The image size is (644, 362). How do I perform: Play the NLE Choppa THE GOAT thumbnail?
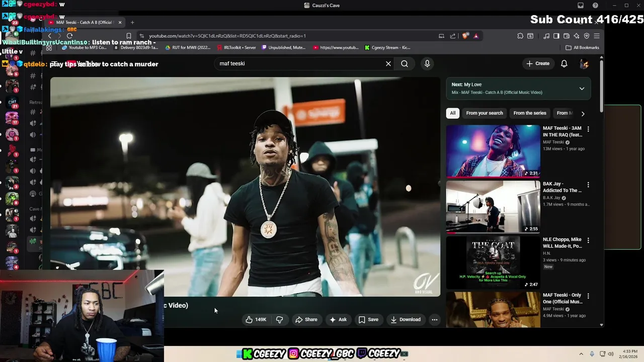click(493, 263)
